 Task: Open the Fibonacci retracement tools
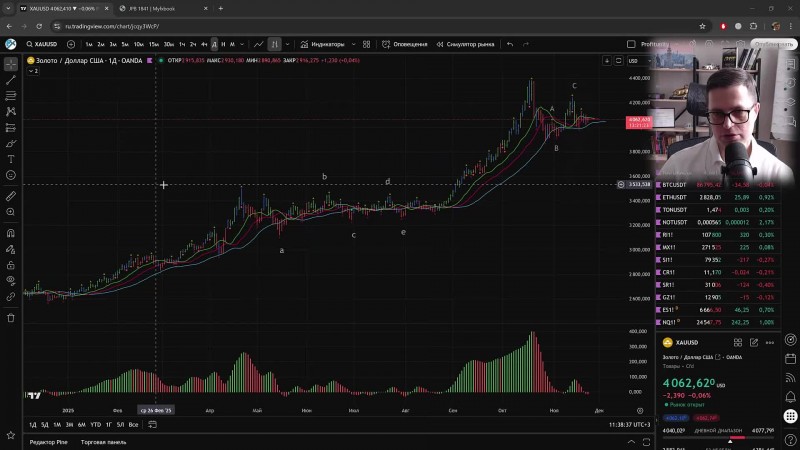(x=11, y=96)
